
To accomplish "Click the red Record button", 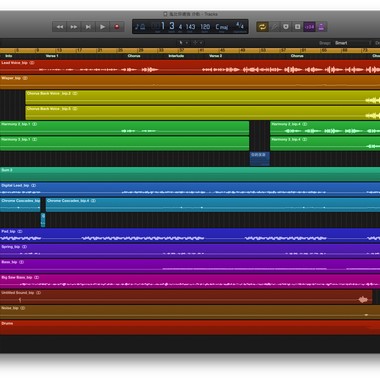I will point(117,27).
